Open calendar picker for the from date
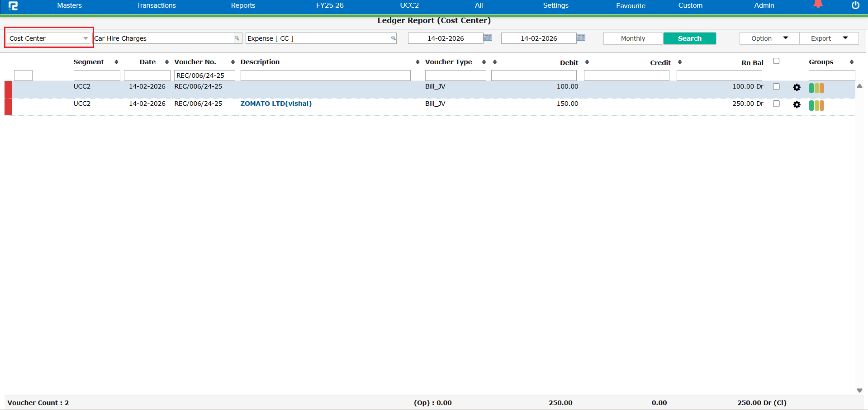 click(488, 38)
